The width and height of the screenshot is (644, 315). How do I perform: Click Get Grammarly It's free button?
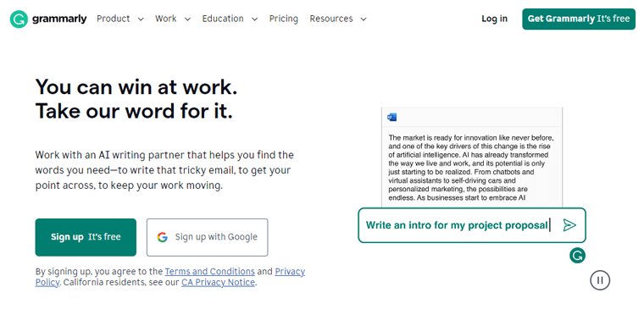pyautogui.click(x=578, y=19)
